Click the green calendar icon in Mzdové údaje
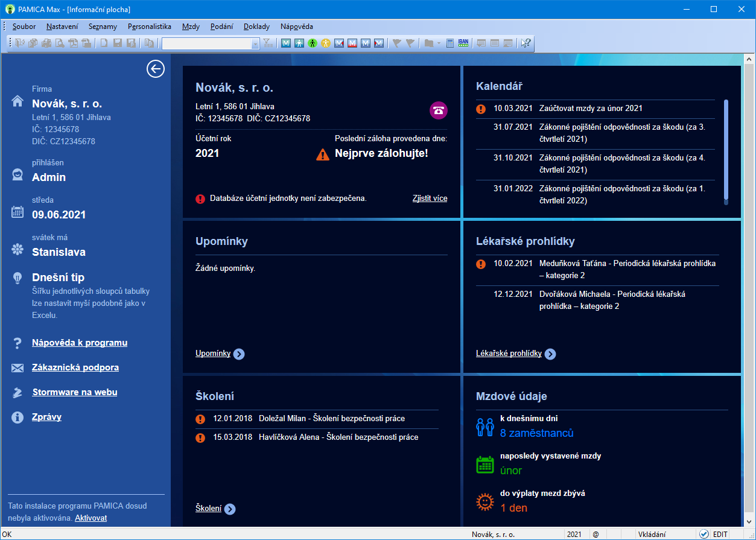 click(485, 465)
